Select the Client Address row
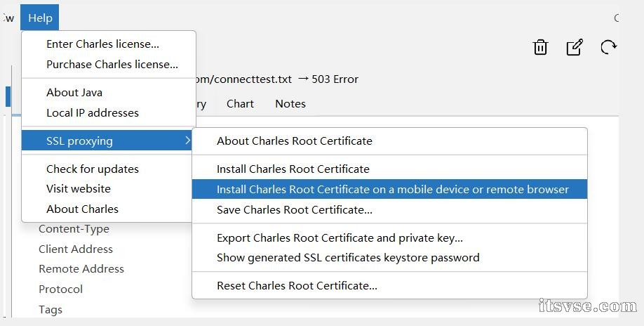This screenshot has width=644, height=326. (x=76, y=249)
